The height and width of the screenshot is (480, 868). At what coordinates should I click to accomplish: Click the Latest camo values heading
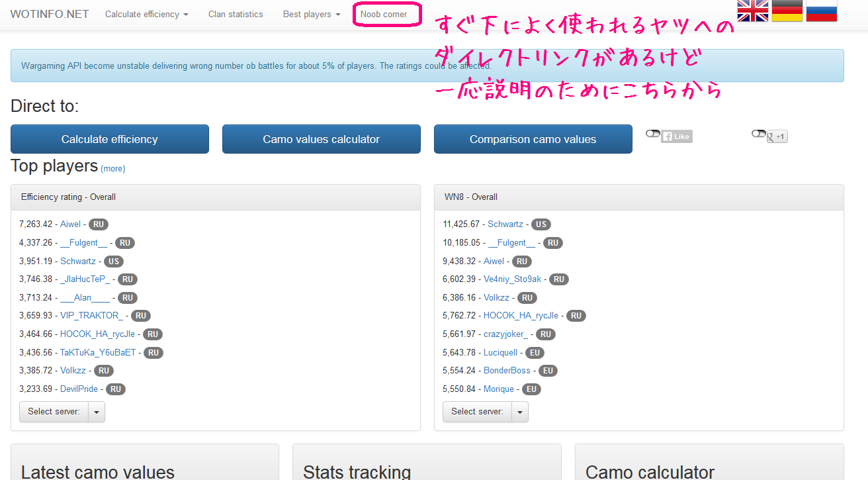point(98,472)
